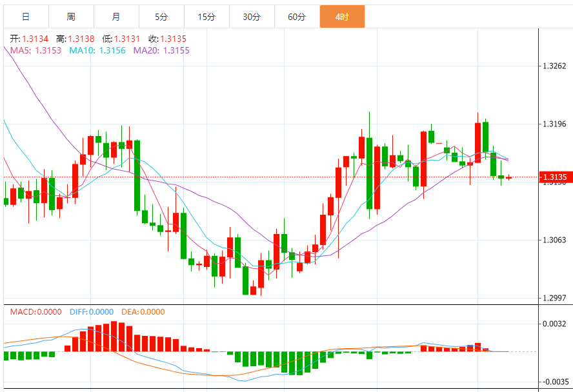Viewport: 573px width, 392px height.
Task: Open the 月 monthly chart tab
Action: pos(116,17)
